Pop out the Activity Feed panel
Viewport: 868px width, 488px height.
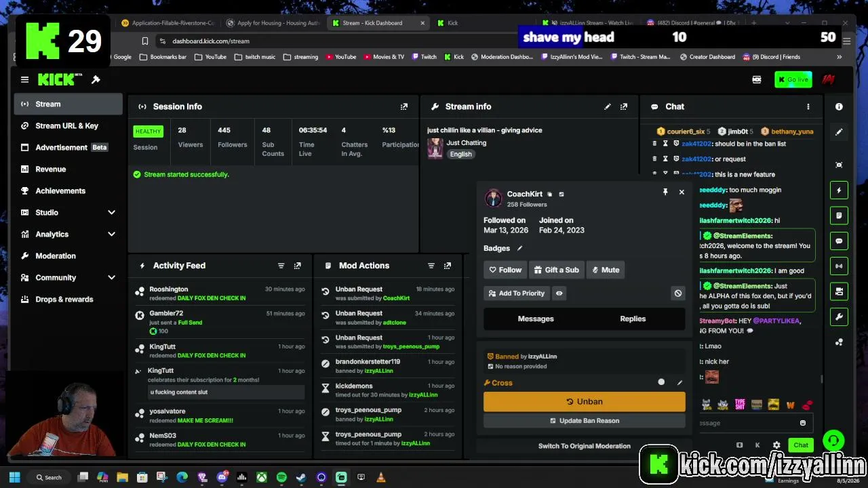pos(297,266)
